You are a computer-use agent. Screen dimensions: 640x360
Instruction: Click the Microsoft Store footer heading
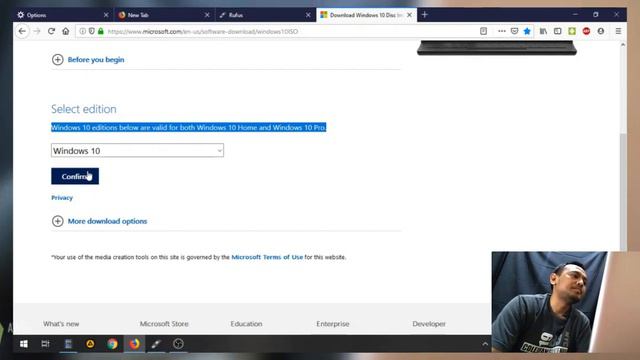pos(164,324)
